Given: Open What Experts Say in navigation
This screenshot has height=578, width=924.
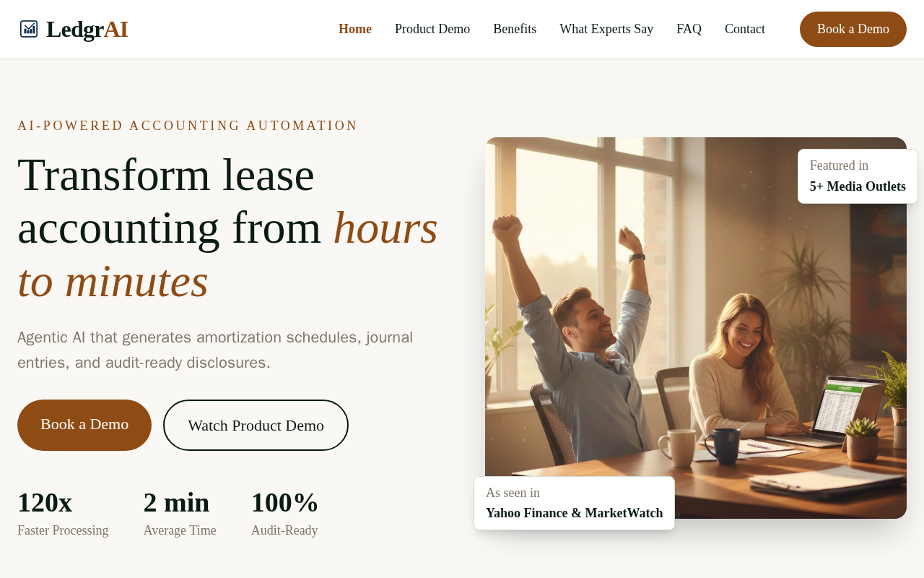Looking at the screenshot, I should point(606,29).
